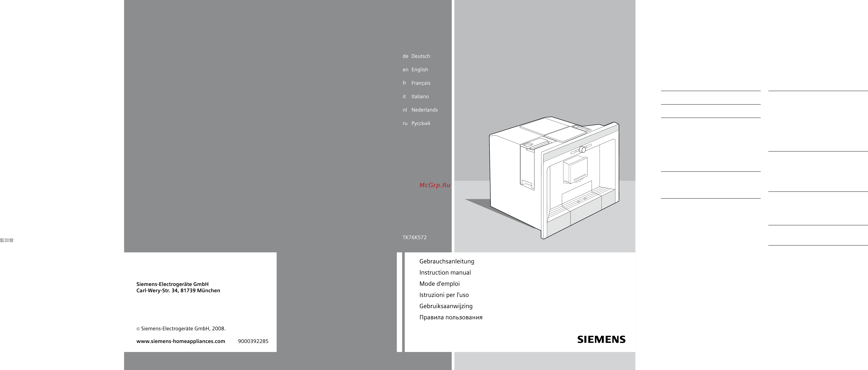868x370 pixels.
Task: Click the 'it Italiano' language entry
Action: 415,97
